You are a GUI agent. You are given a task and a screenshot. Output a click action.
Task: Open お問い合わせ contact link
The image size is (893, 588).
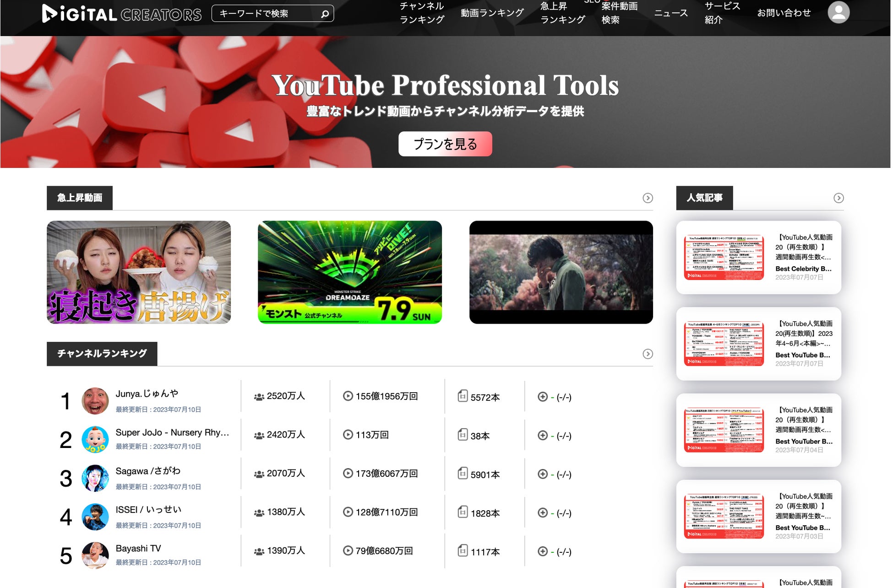point(784,13)
